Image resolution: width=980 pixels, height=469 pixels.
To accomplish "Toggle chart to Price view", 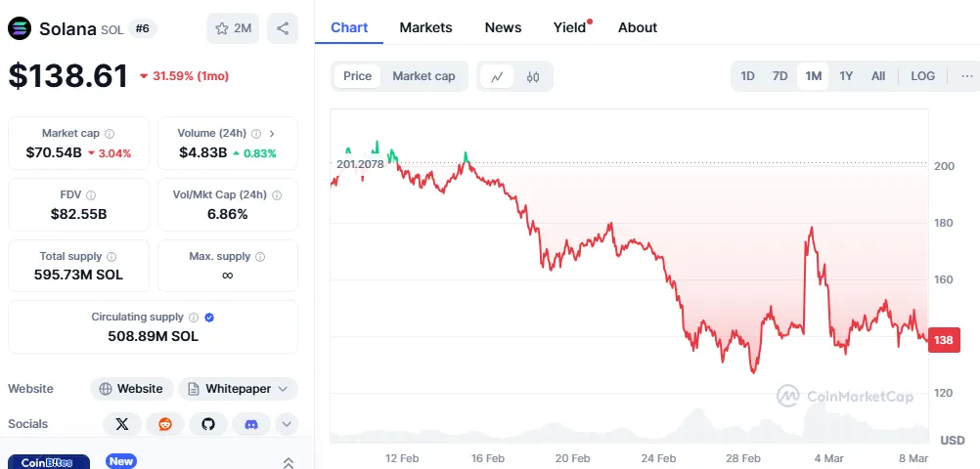I will tap(357, 76).
